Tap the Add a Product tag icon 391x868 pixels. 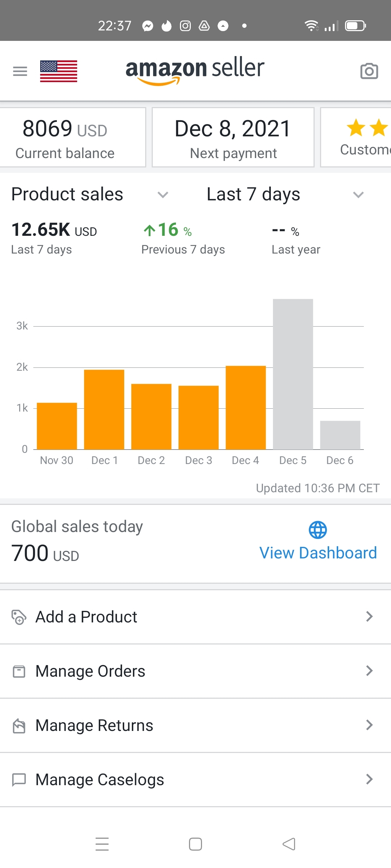[19, 617]
